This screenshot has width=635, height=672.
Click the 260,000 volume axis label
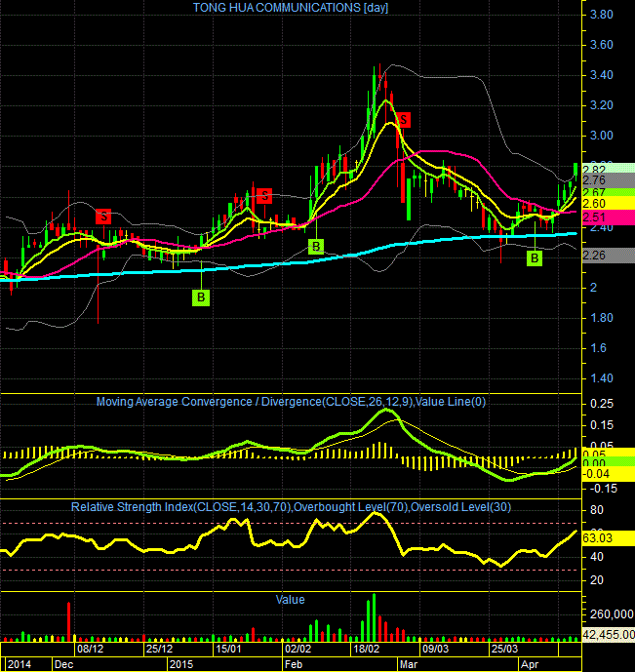click(612, 614)
